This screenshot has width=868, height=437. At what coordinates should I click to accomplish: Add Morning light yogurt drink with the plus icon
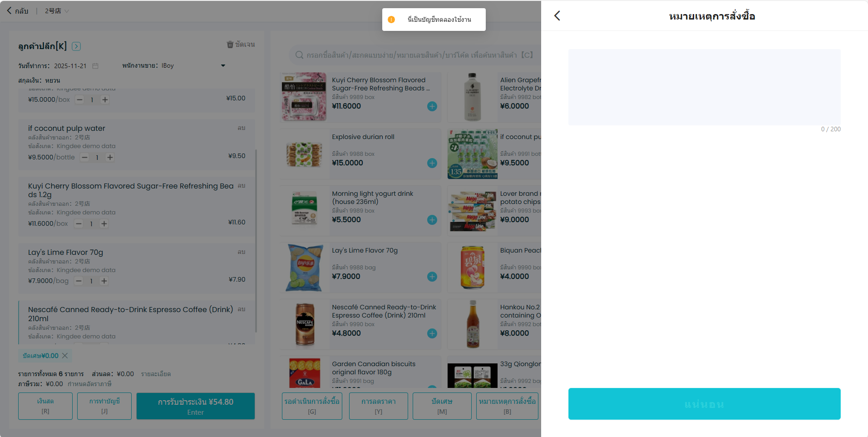pos(432,220)
